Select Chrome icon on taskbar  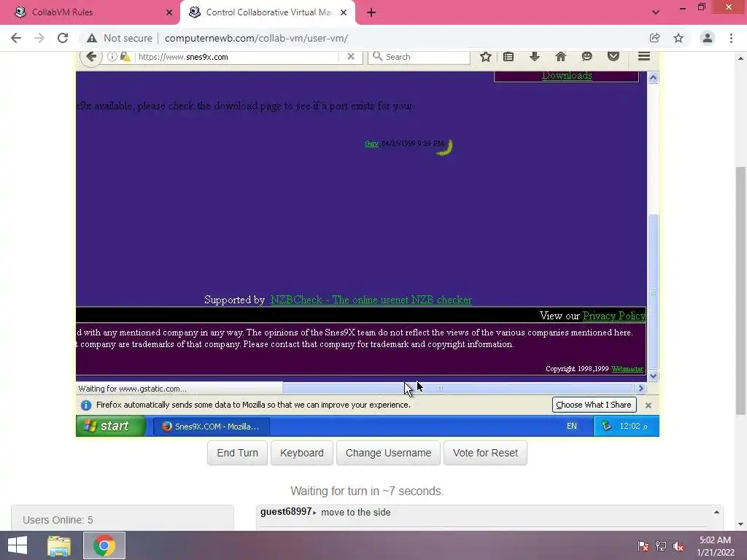[x=104, y=545]
